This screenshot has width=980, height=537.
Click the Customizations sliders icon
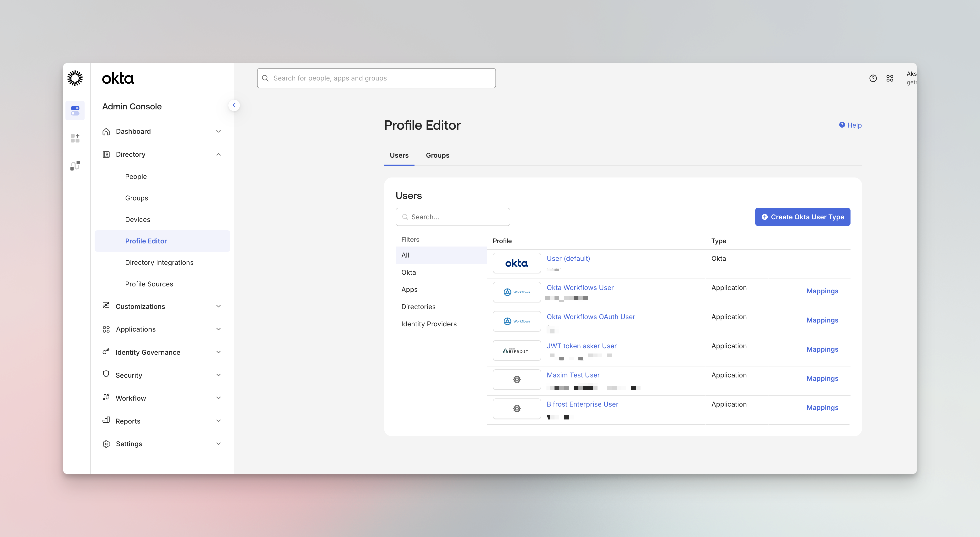pos(106,305)
